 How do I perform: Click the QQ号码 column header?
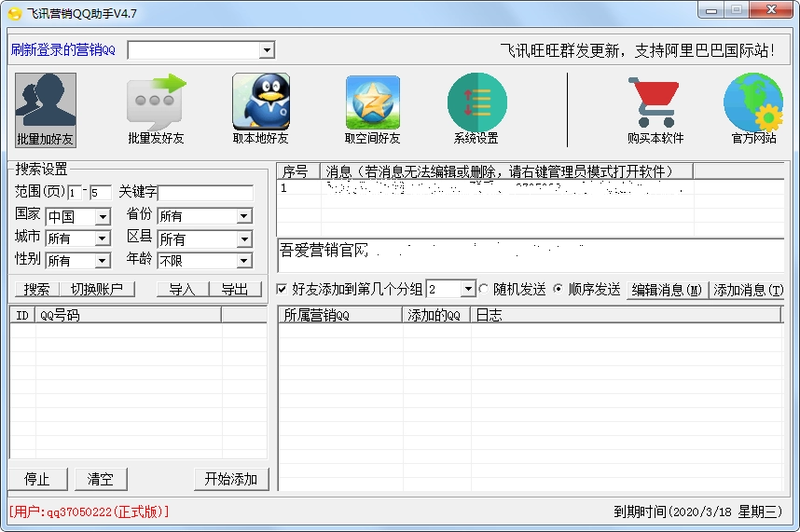pyautogui.click(x=128, y=316)
